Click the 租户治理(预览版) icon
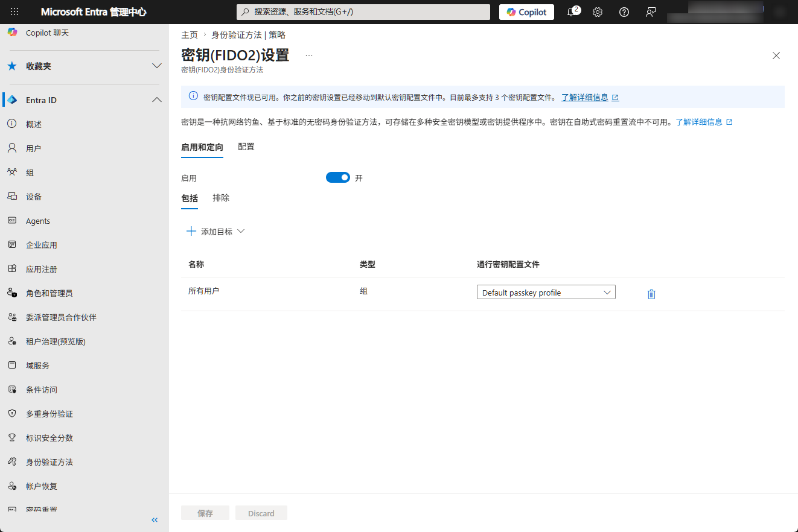798x532 pixels. pyautogui.click(x=12, y=341)
